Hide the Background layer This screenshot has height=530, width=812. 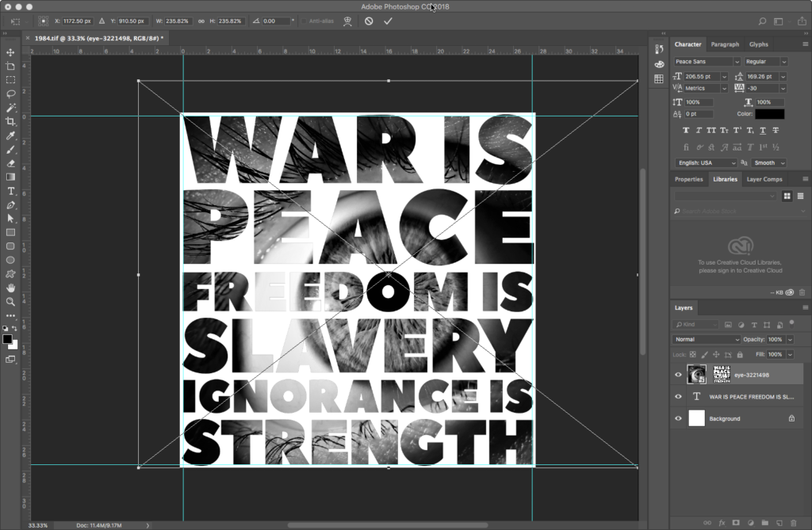[x=678, y=418]
